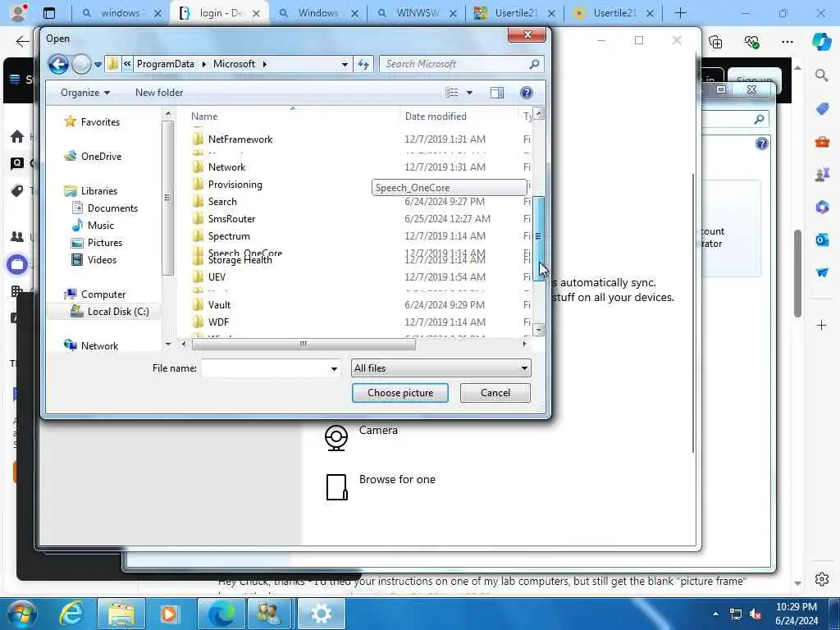Click the refresh button next to address bar
This screenshot has height=630, width=840.
[363, 64]
